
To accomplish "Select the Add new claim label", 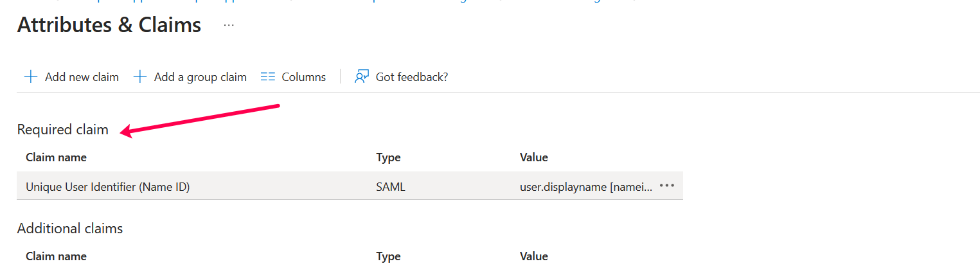I will [x=82, y=77].
